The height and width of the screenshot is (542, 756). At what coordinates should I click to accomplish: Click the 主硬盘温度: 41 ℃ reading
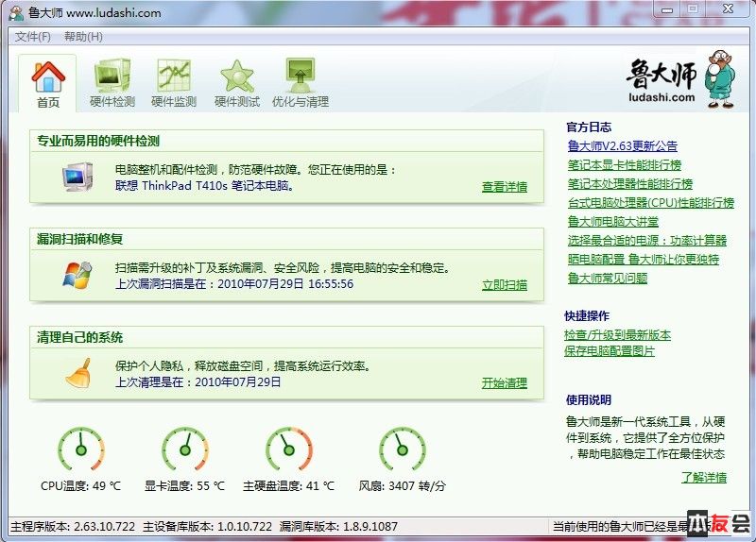[x=289, y=485]
